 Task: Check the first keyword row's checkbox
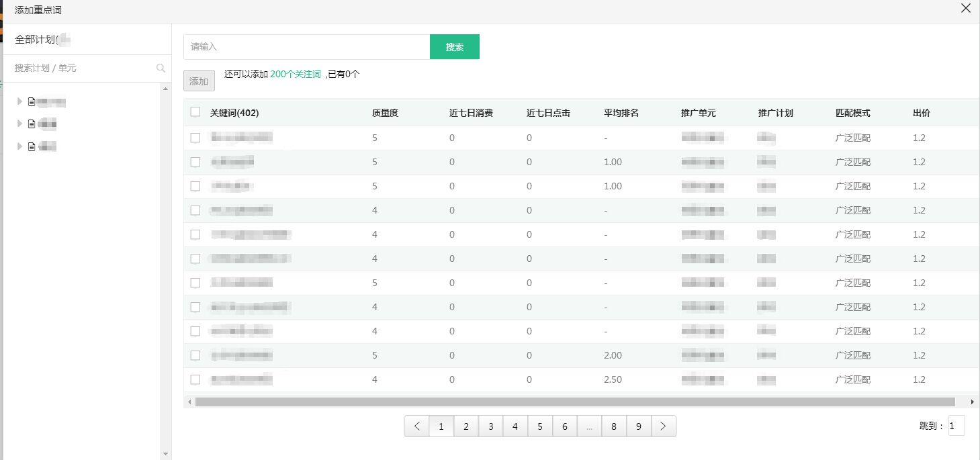(195, 138)
